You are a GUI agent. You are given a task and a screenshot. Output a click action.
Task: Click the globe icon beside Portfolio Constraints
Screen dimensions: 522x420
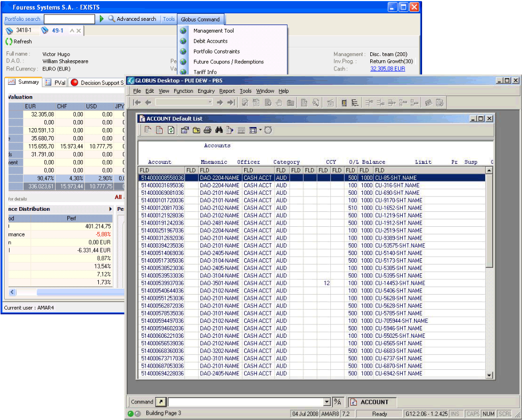coord(183,51)
